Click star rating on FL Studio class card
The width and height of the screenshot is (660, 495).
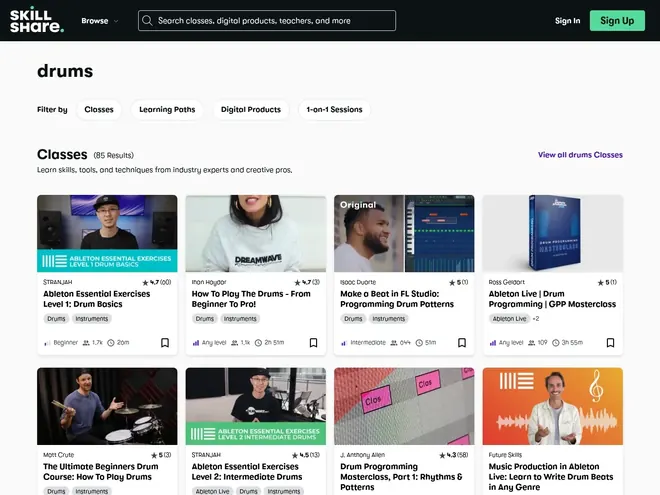point(458,282)
